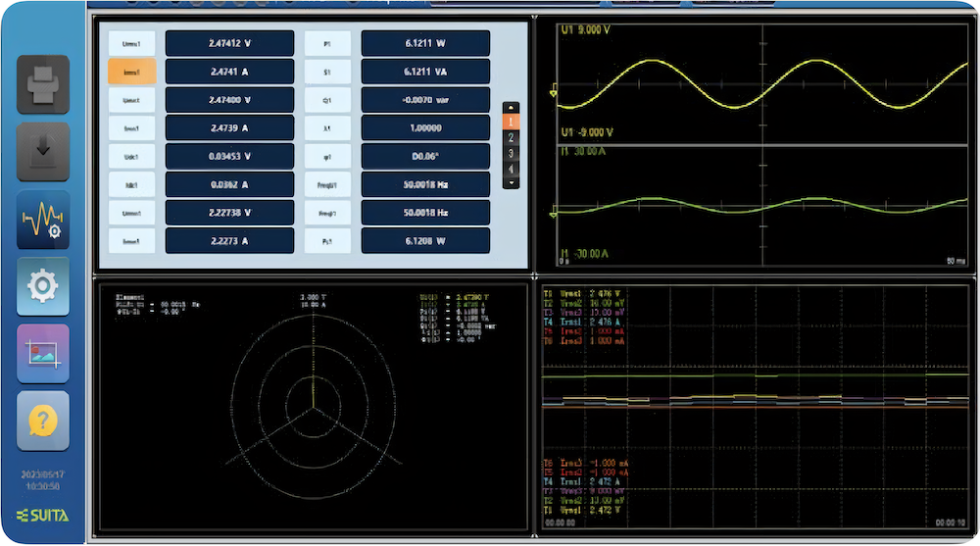Click the U1 waveform zero-level marker
Image resolution: width=980 pixels, height=546 pixels.
tap(553, 92)
